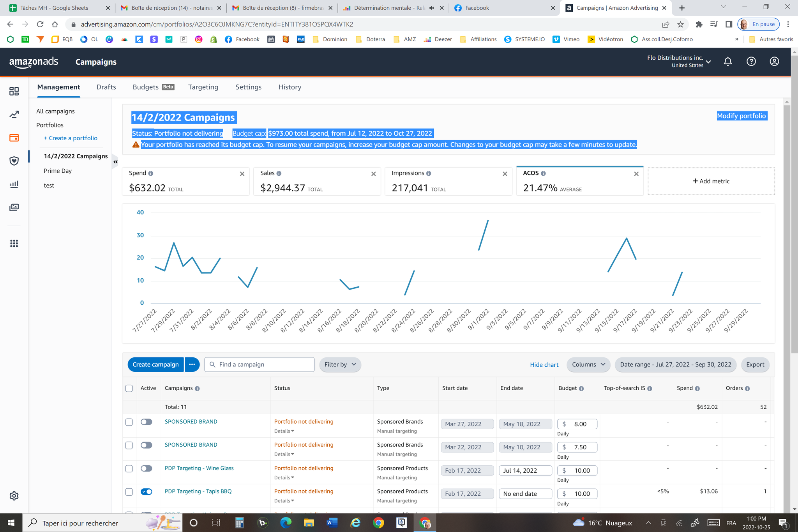Click the settings gear sidebar icon
Viewport: 798px width, 532px height.
click(14, 496)
